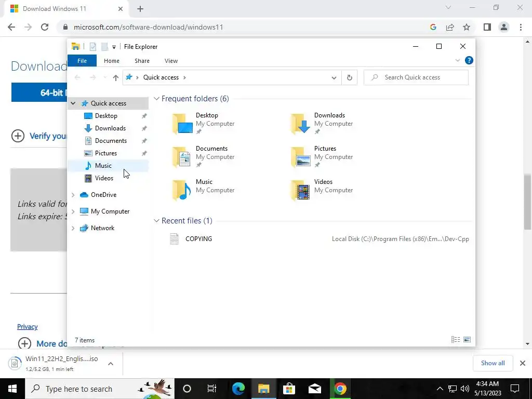
Task: Open the Documents folder in Frequent folders
Action: pyautogui.click(x=204, y=157)
